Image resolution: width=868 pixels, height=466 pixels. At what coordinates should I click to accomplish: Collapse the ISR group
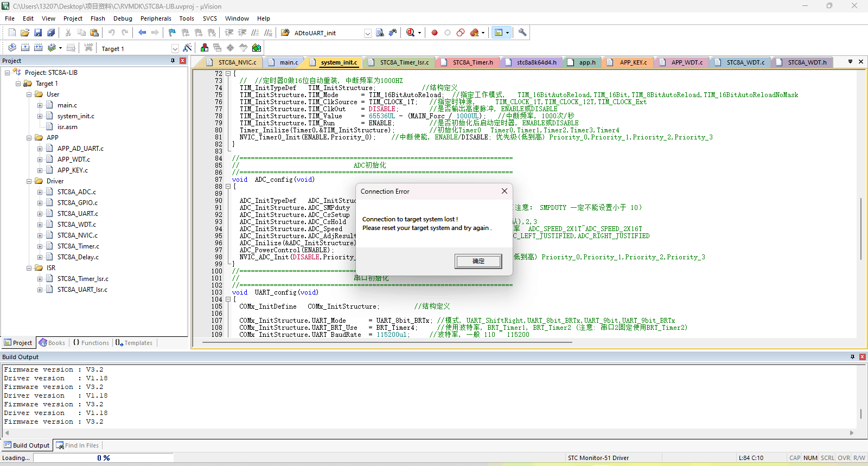coord(29,268)
